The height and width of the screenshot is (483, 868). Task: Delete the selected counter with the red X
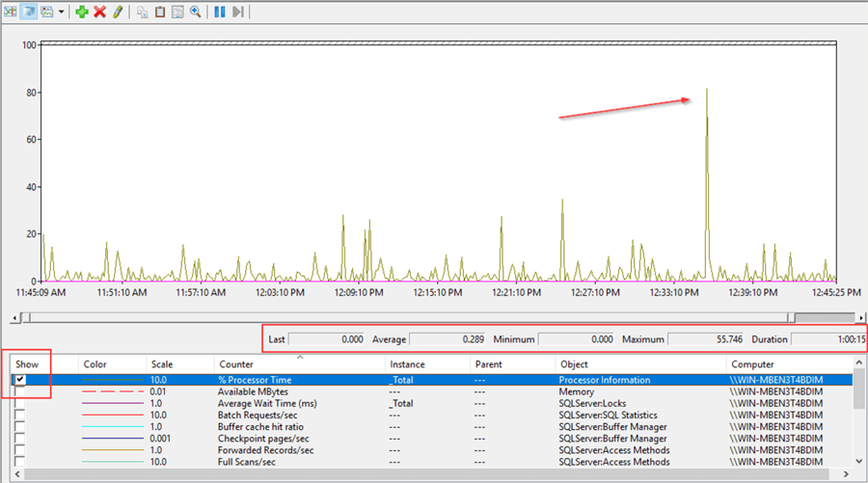coord(99,12)
